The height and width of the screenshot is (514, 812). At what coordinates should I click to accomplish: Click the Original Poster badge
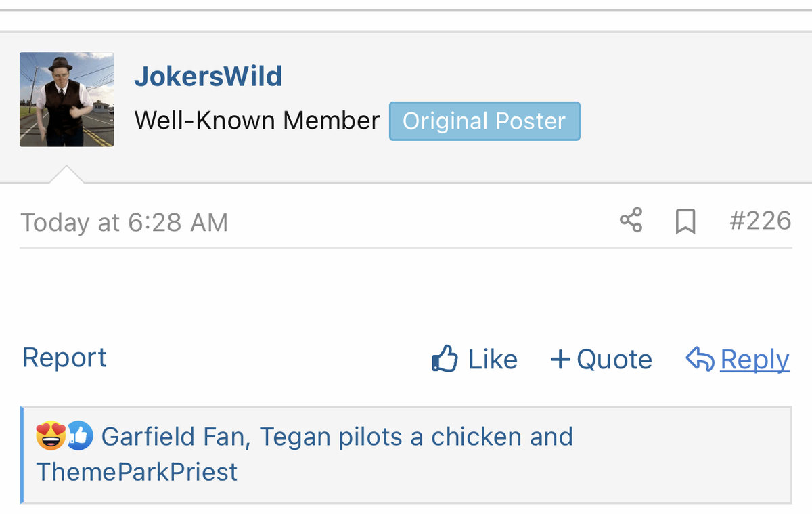(484, 121)
